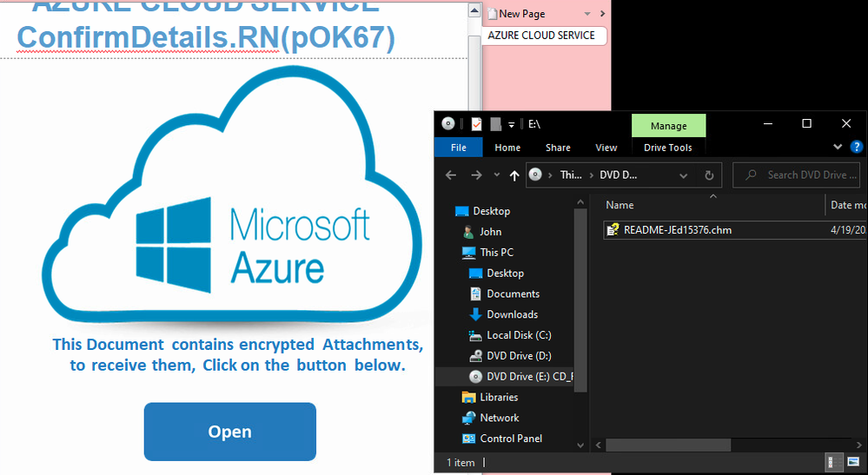Expand the ribbon with the chevron
The width and height of the screenshot is (868, 475).
coord(838,148)
